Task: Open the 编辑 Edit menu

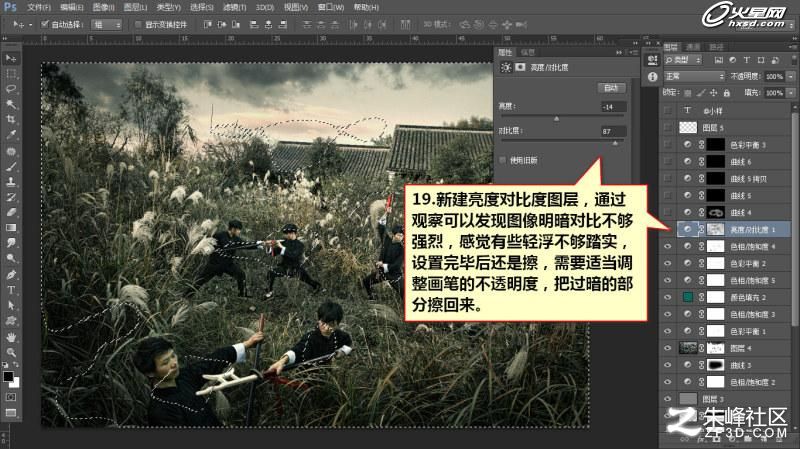Action: pyautogui.click(x=70, y=7)
